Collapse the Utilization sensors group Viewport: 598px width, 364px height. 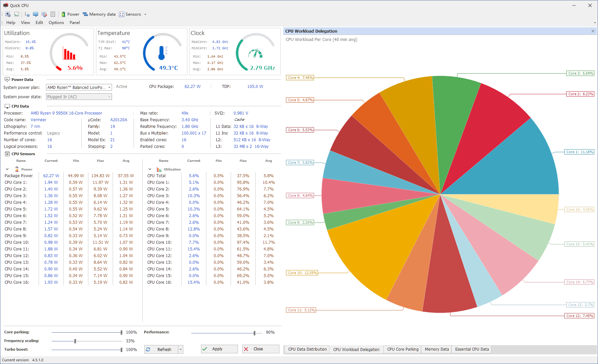pos(150,169)
